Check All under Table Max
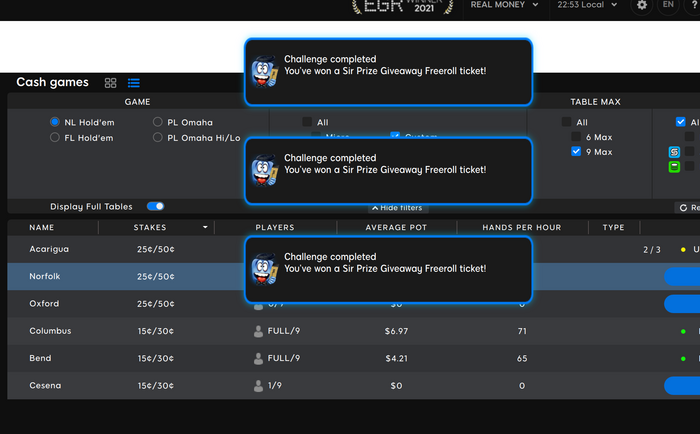This screenshot has width=700, height=434. click(567, 122)
